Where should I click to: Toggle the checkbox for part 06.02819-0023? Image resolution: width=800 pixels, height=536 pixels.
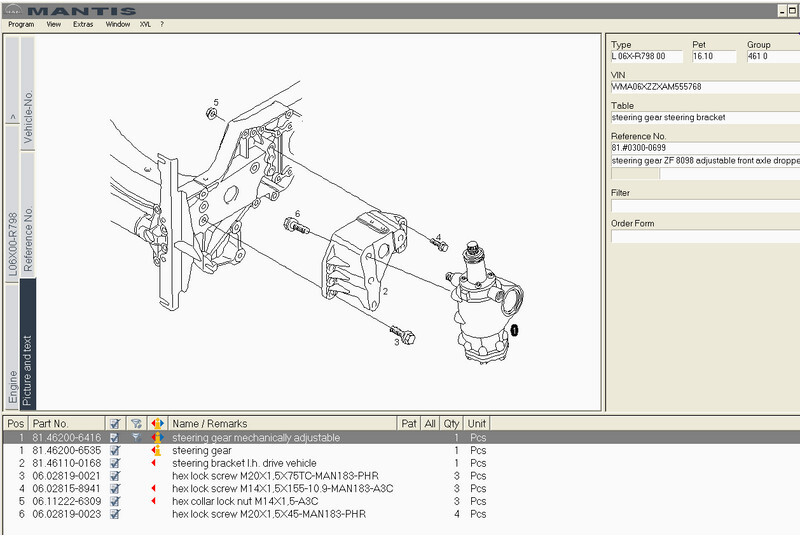coord(115,514)
